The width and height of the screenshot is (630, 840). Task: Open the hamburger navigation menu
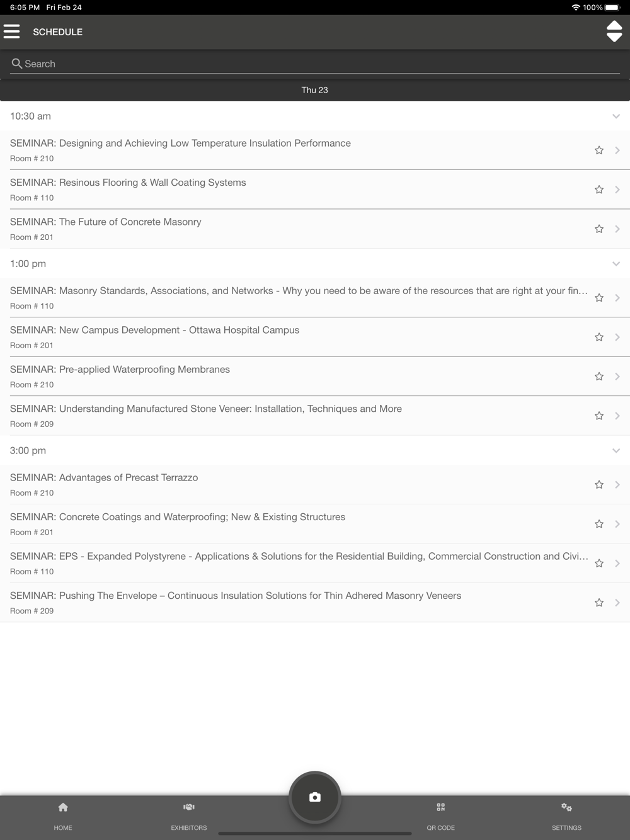point(12,31)
